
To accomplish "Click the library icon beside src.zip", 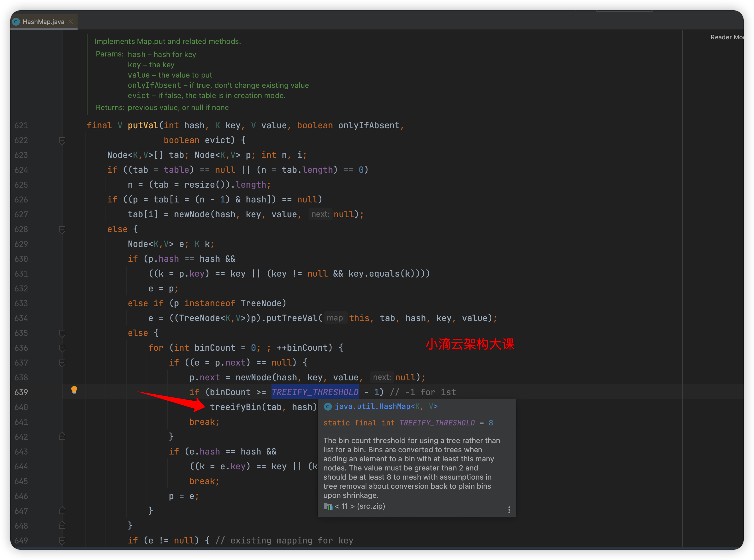I will click(x=328, y=506).
